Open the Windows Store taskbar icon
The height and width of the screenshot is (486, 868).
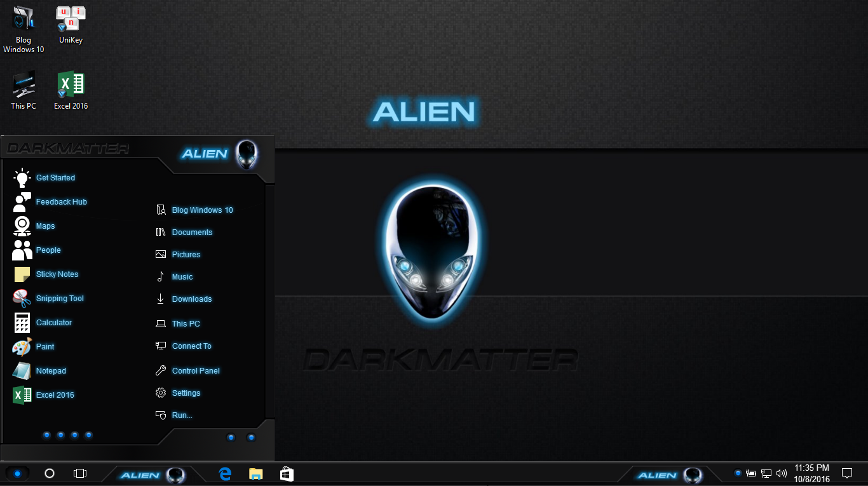coord(287,473)
